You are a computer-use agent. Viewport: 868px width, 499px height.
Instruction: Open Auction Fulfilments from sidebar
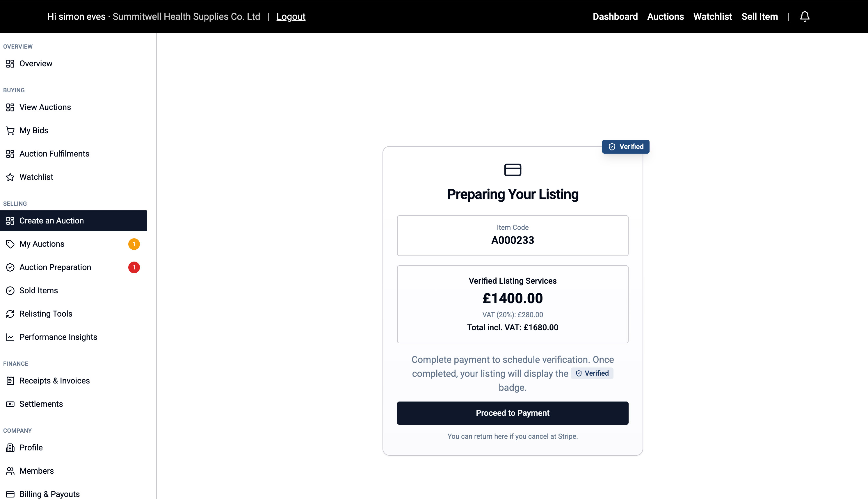54,154
